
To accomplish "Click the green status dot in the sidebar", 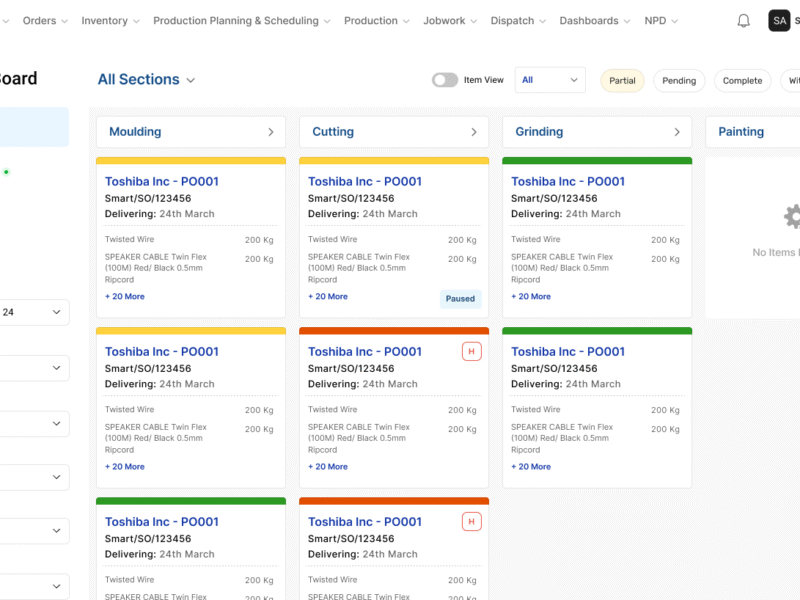I will tap(6, 171).
